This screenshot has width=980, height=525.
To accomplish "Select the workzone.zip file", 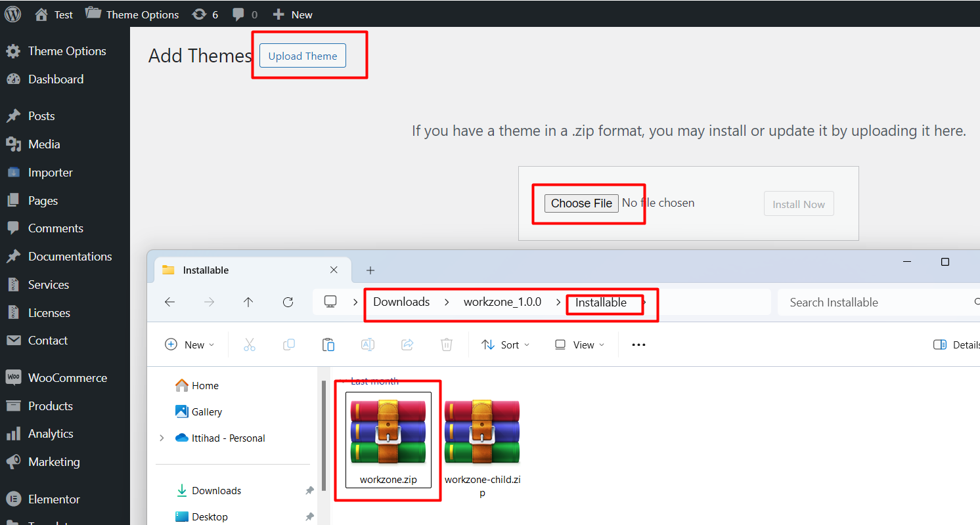I will (388, 440).
